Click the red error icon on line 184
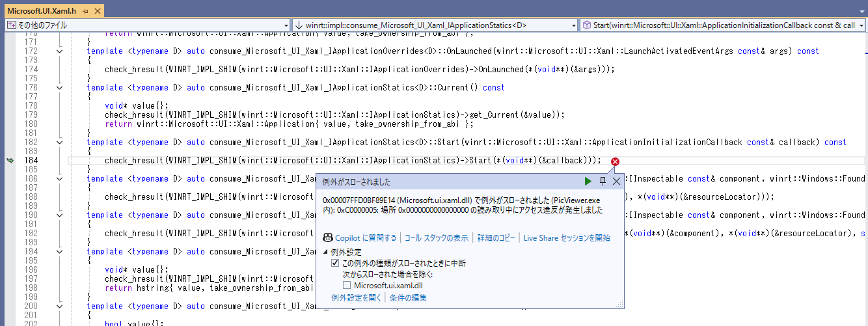This screenshot has width=868, height=326. [615, 161]
